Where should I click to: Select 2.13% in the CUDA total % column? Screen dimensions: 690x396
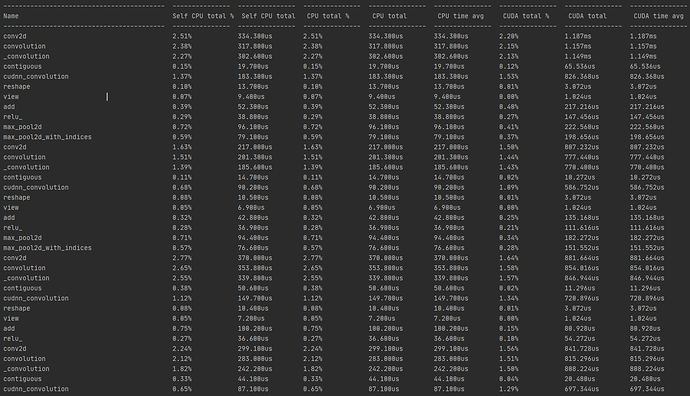pyautogui.click(x=508, y=56)
